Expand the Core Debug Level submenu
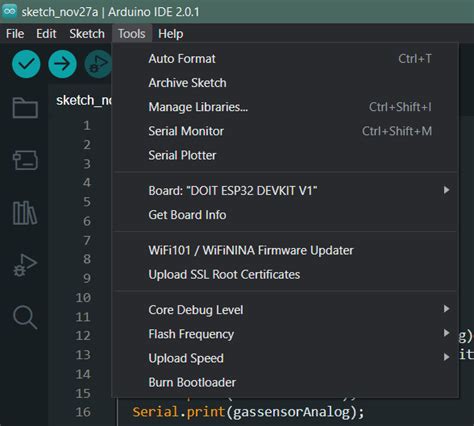474x426 pixels. pos(285,310)
